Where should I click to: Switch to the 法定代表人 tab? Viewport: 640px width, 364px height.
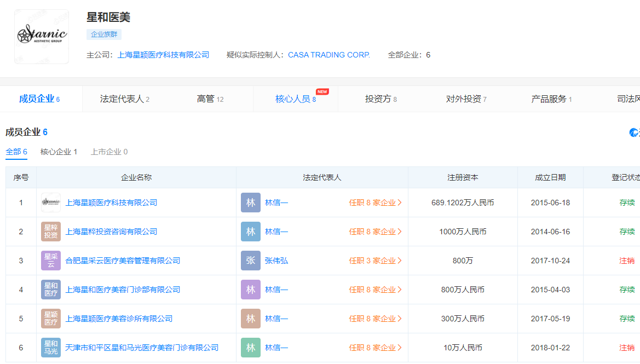(x=124, y=99)
